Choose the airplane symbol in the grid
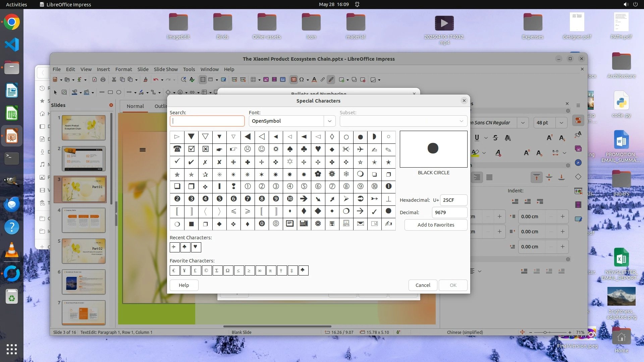 coord(360,149)
